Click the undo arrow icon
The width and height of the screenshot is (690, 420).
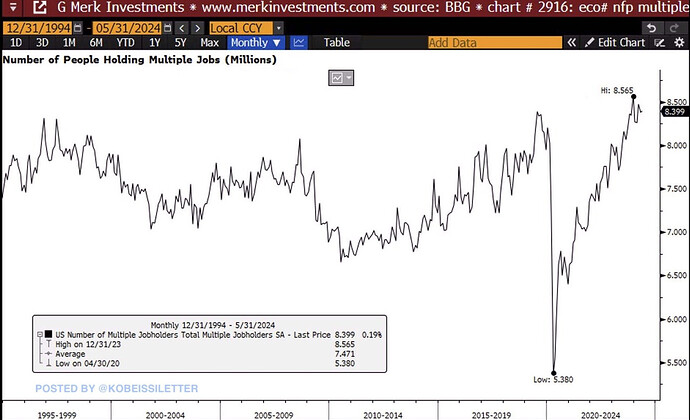point(652,27)
